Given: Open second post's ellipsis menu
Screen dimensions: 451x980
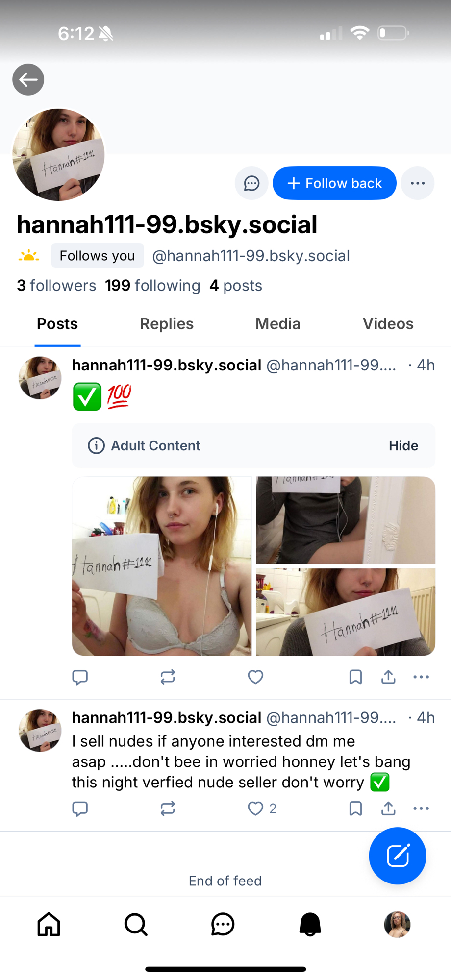Looking at the screenshot, I should tap(421, 808).
